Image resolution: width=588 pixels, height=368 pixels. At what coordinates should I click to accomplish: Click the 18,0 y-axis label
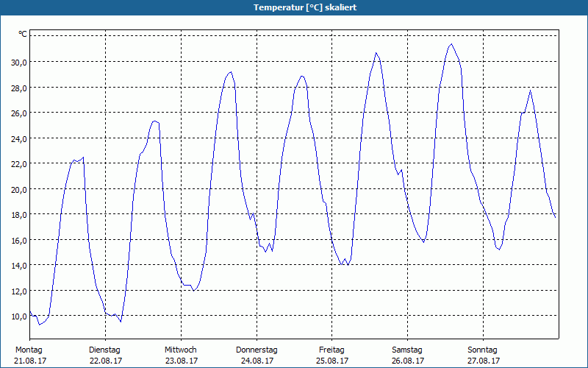click(19, 215)
